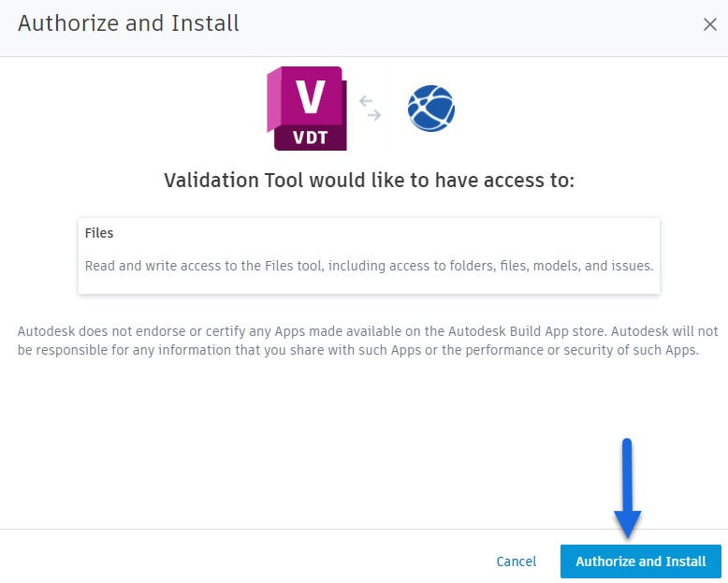Click the bold Files heading
The width and height of the screenshot is (728, 583).
click(99, 233)
